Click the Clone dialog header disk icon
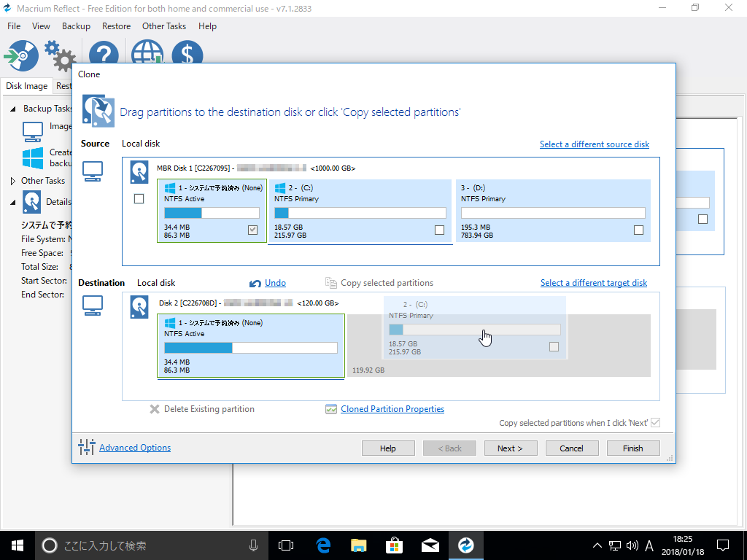The width and height of the screenshot is (747, 560). 98,111
